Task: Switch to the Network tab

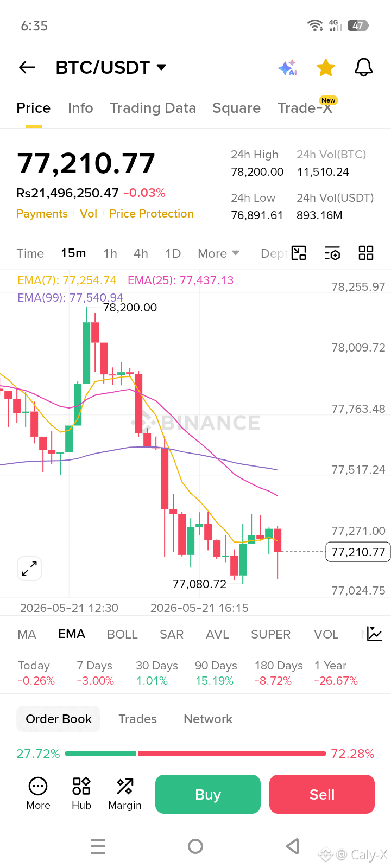Action: (208, 719)
